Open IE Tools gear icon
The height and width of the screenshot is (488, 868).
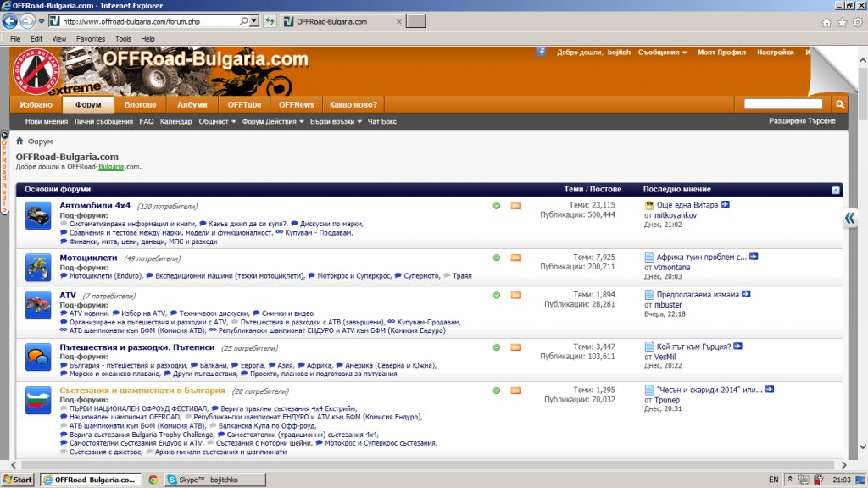pyautogui.click(x=858, y=22)
